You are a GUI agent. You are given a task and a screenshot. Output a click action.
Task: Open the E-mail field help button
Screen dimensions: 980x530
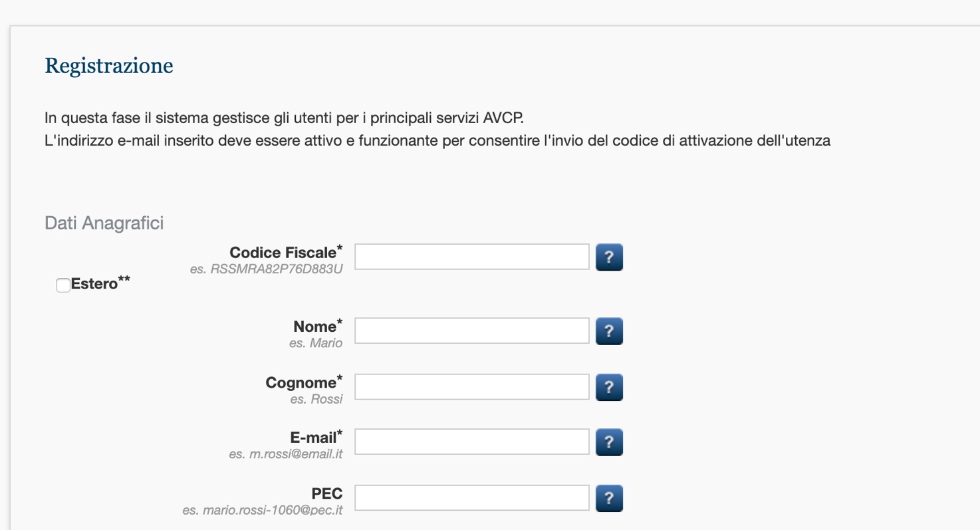tap(609, 442)
